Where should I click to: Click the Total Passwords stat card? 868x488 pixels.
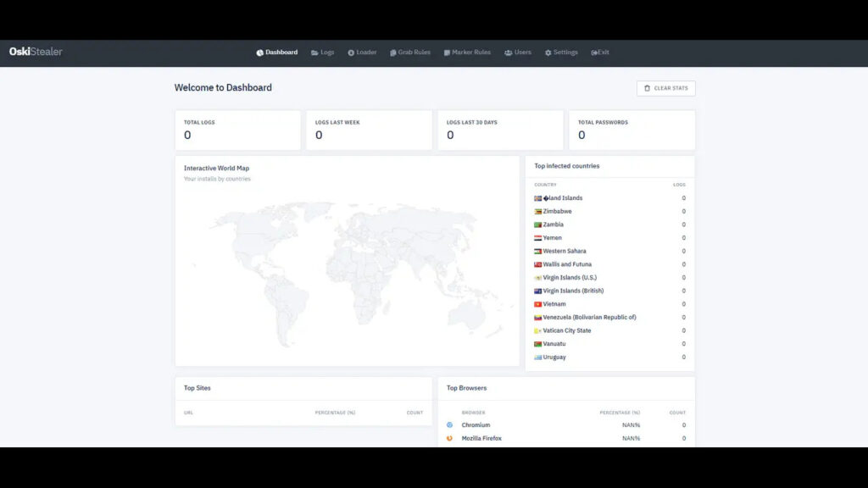coord(632,130)
